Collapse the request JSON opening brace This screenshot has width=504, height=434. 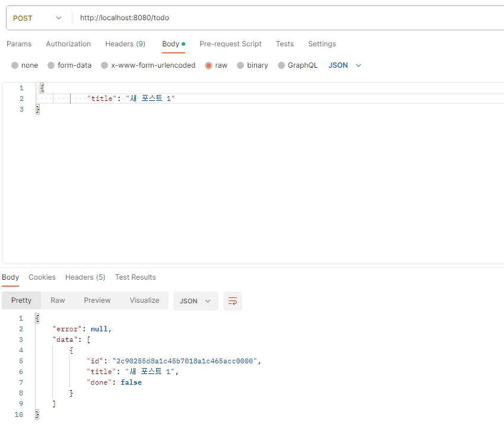point(42,88)
